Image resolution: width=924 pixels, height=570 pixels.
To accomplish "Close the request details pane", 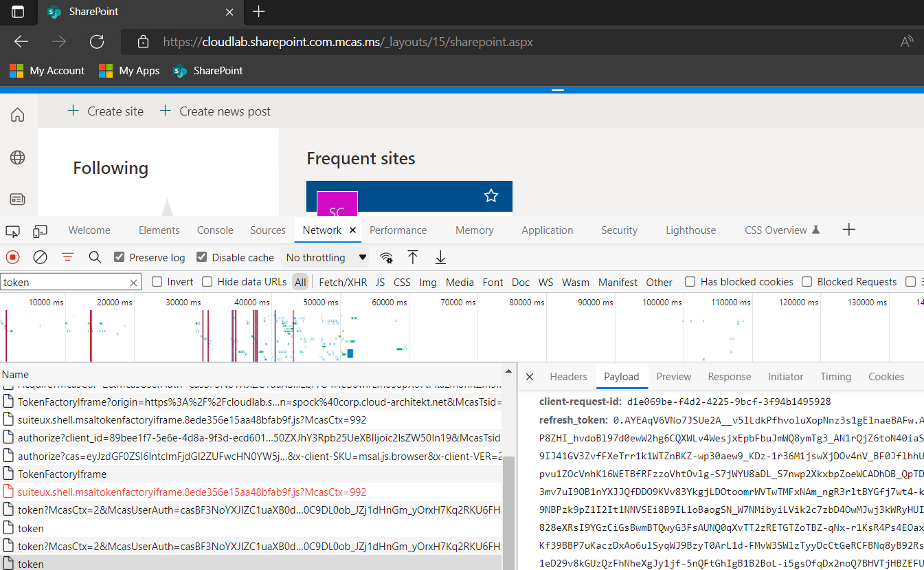I will coord(530,377).
